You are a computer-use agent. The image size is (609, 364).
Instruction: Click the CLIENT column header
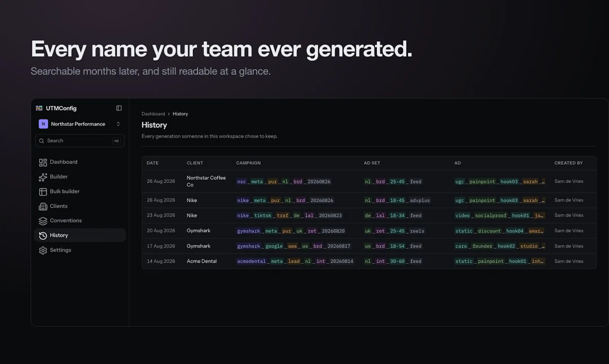click(x=195, y=163)
